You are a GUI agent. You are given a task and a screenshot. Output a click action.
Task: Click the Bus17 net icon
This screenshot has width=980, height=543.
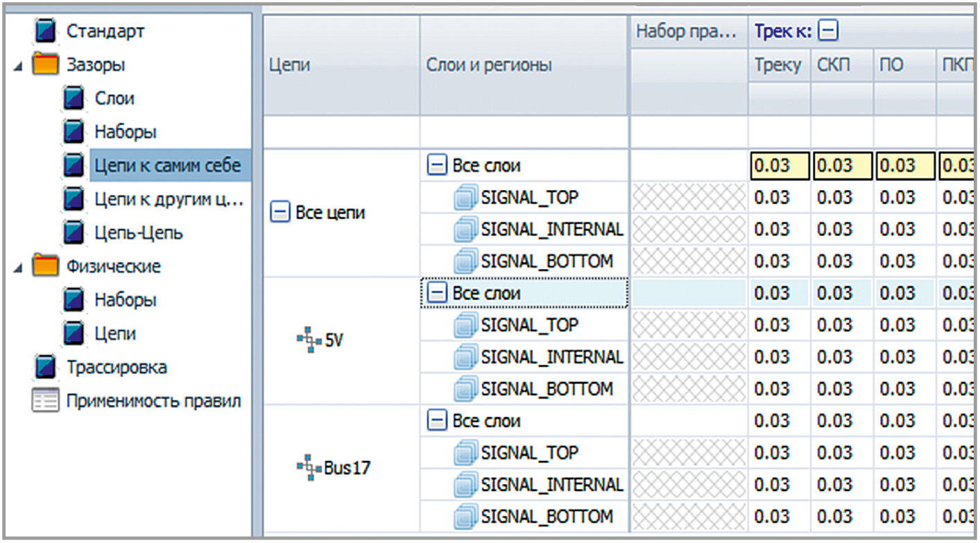pos(306,467)
